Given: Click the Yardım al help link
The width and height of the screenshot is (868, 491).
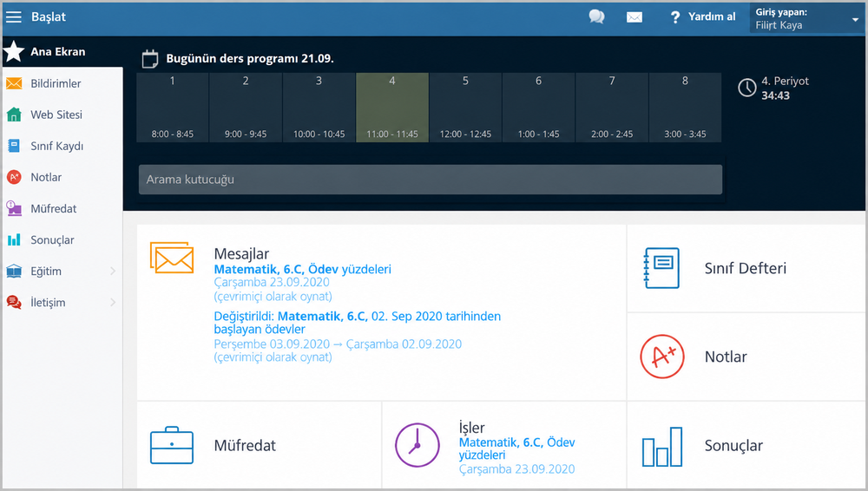Looking at the screenshot, I should coord(702,17).
